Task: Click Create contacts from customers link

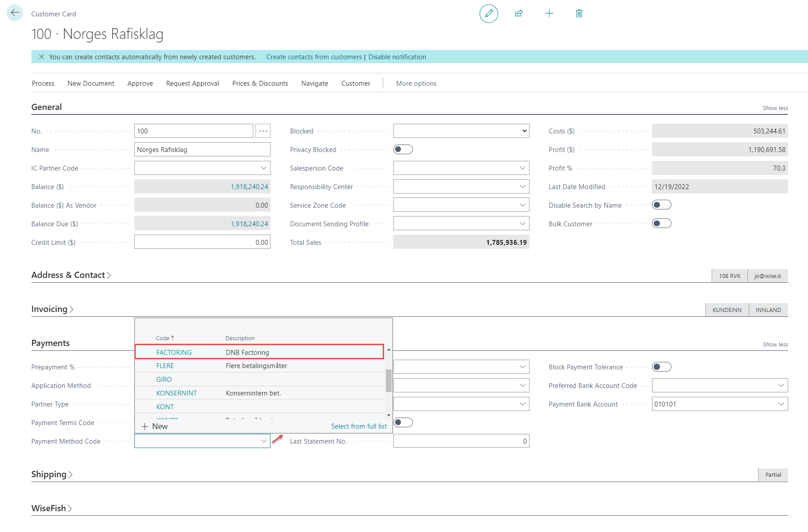Action: pyautogui.click(x=314, y=57)
